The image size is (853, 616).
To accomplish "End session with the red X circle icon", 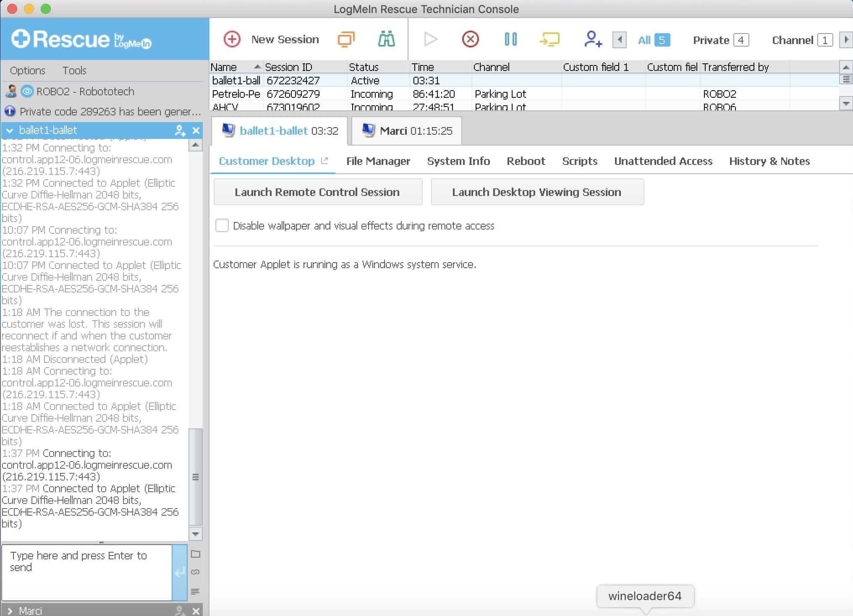I will 470,39.
